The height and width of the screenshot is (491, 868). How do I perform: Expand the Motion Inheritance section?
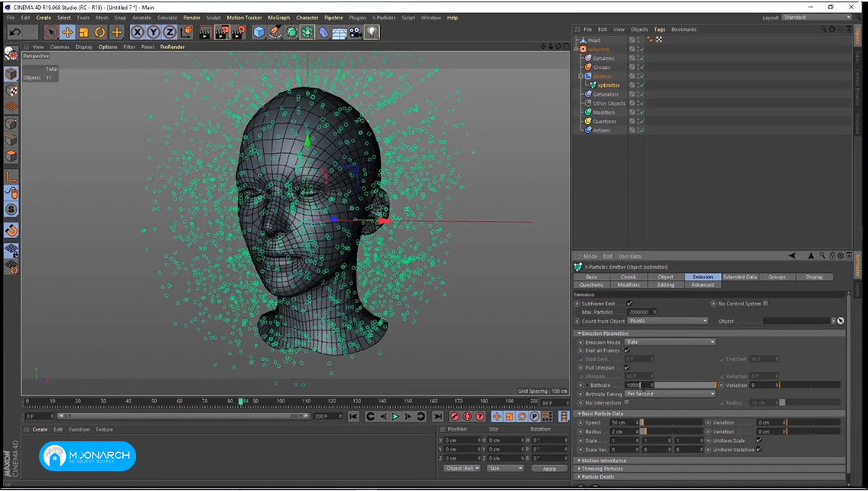[710, 460]
